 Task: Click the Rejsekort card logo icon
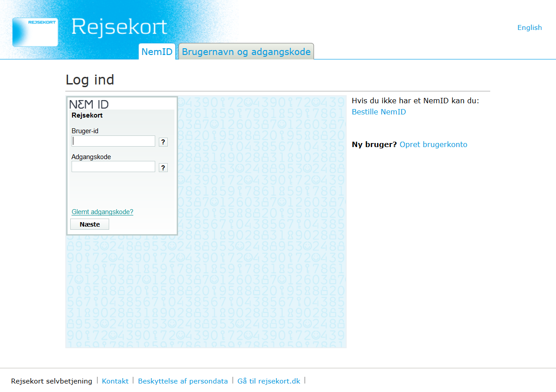pos(35,32)
